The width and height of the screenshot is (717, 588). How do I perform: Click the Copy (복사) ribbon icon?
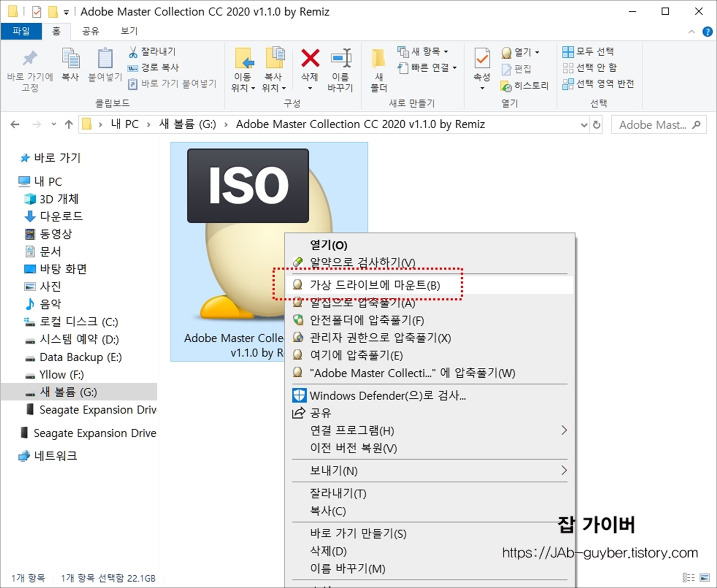(71, 58)
